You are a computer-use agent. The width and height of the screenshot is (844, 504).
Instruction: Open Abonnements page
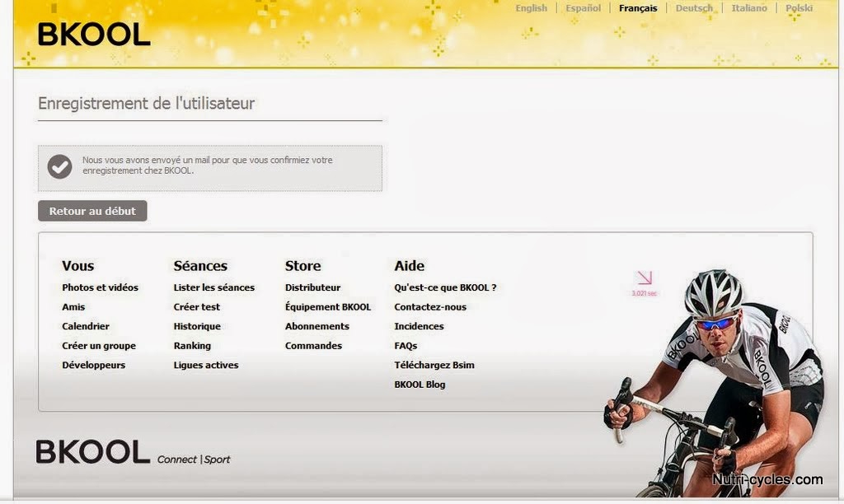pyautogui.click(x=317, y=326)
